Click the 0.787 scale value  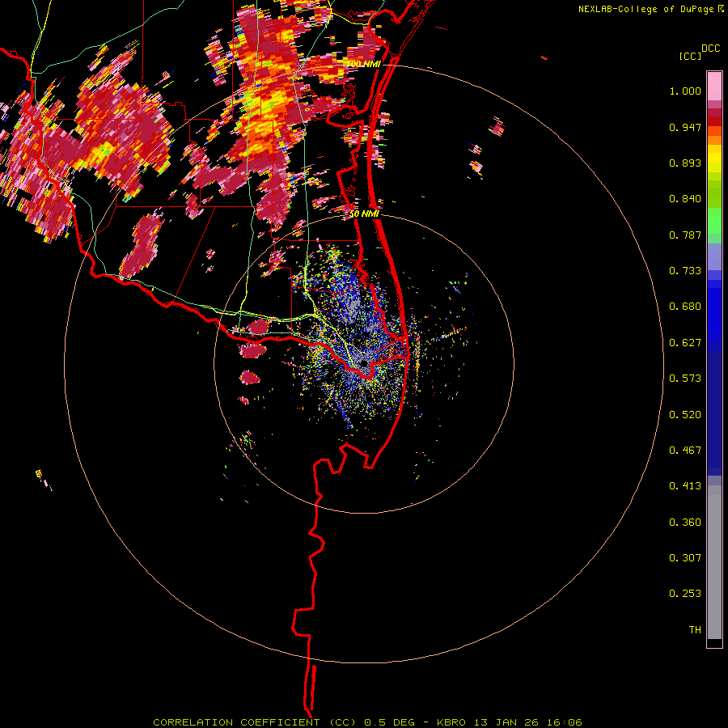point(685,235)
